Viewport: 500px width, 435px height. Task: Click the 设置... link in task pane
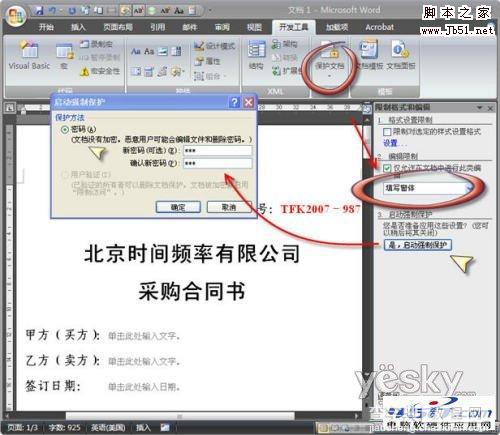click(395, 143)
